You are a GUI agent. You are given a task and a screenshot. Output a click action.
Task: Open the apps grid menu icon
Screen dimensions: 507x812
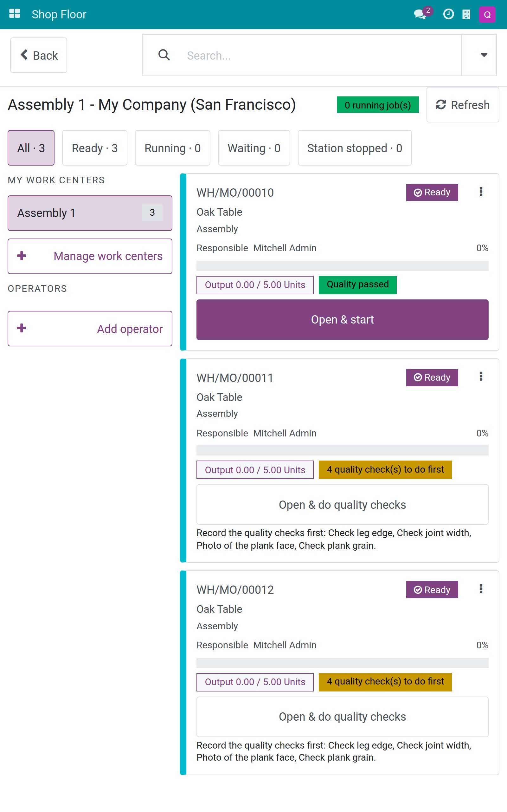(15, 14)
